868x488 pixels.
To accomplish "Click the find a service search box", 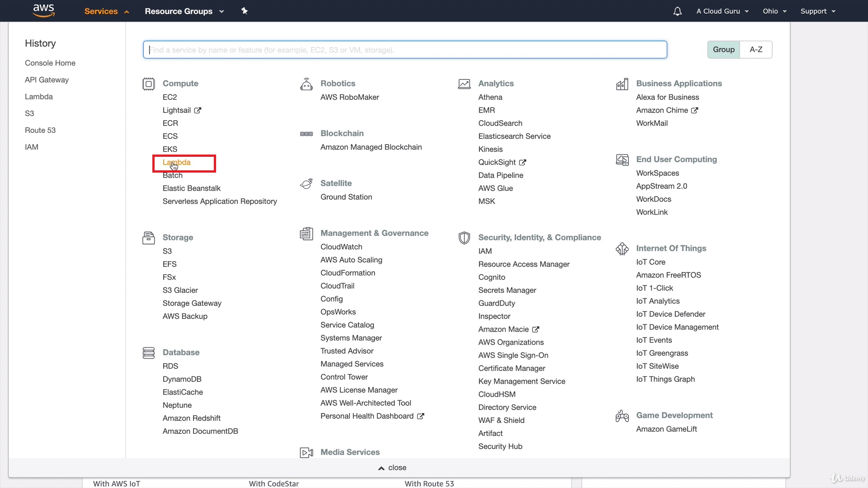I will 405,50.
